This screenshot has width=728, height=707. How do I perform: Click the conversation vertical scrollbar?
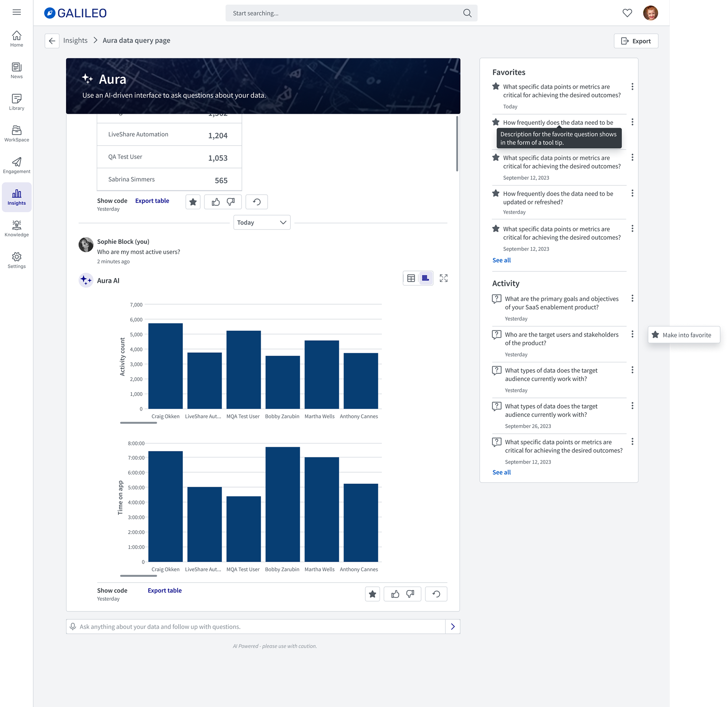tap(457, 144)
